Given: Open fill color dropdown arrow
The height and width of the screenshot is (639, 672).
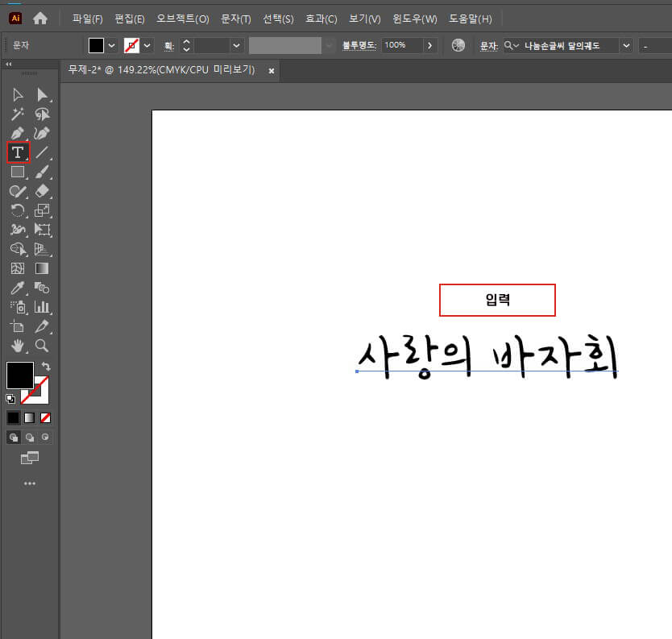Looking at the screenshot, I should tap(112, 45).
